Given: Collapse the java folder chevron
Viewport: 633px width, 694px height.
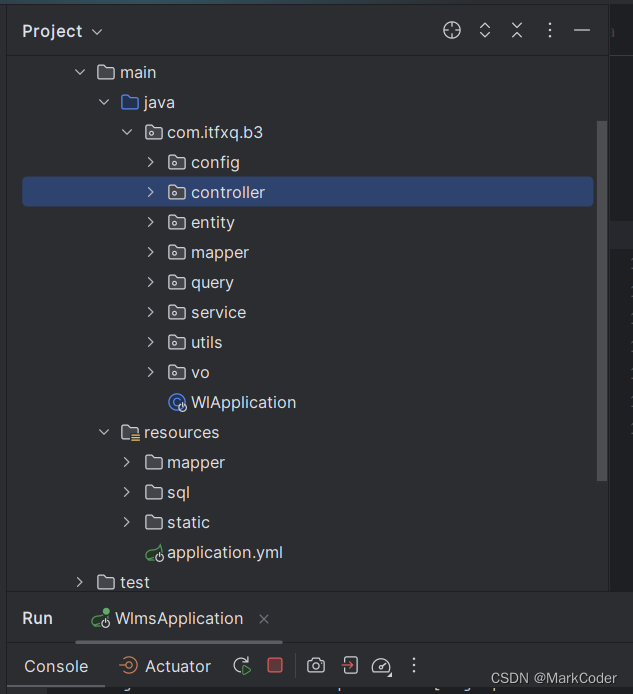Looking at the screenshot, I should [104, 102].
